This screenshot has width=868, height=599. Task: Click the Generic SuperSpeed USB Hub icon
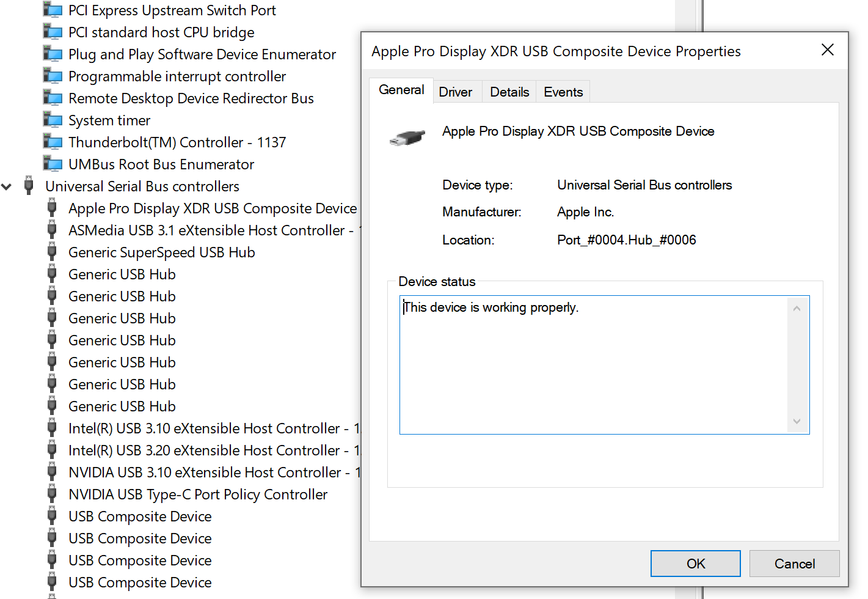tap(52, 252)
